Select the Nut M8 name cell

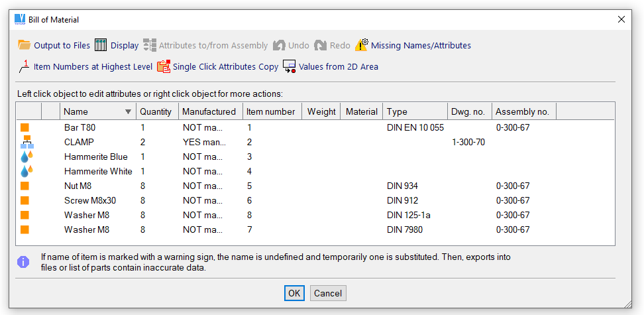click(78, 186)
